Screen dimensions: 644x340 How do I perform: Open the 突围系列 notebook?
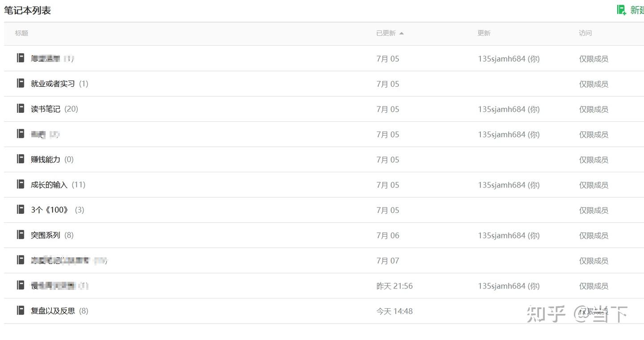[46, 235]
